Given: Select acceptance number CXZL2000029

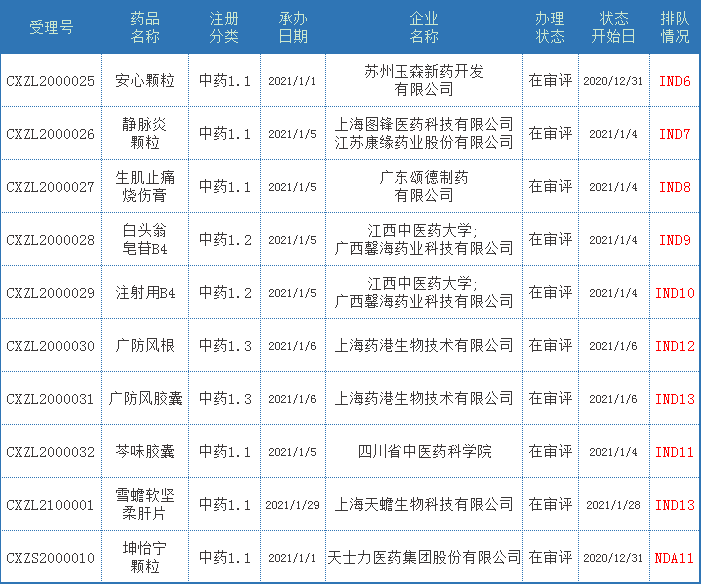Looking at the screenshot, I should coord(51,293).
